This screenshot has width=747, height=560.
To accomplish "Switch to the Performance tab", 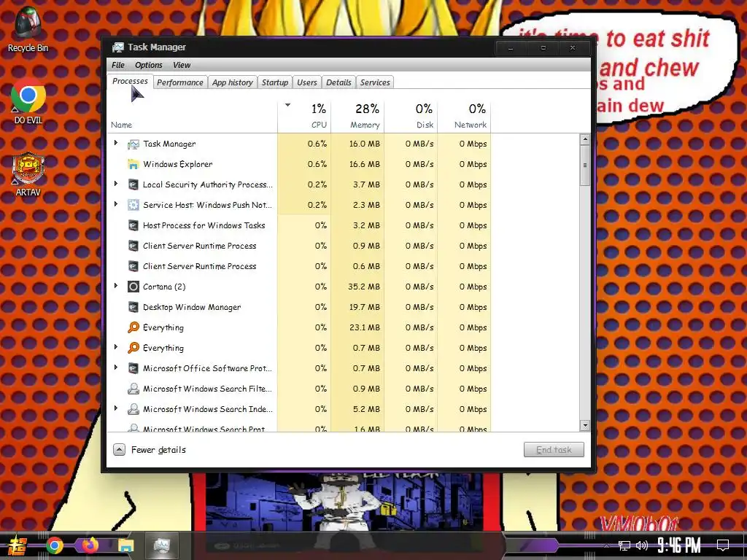I will click(180, 82).
